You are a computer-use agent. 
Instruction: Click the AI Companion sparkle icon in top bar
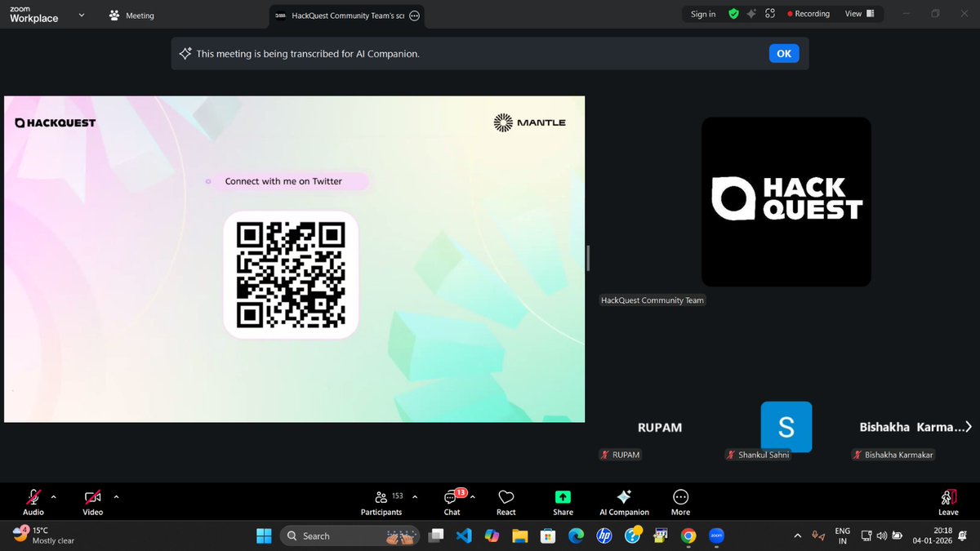[751, 14]
